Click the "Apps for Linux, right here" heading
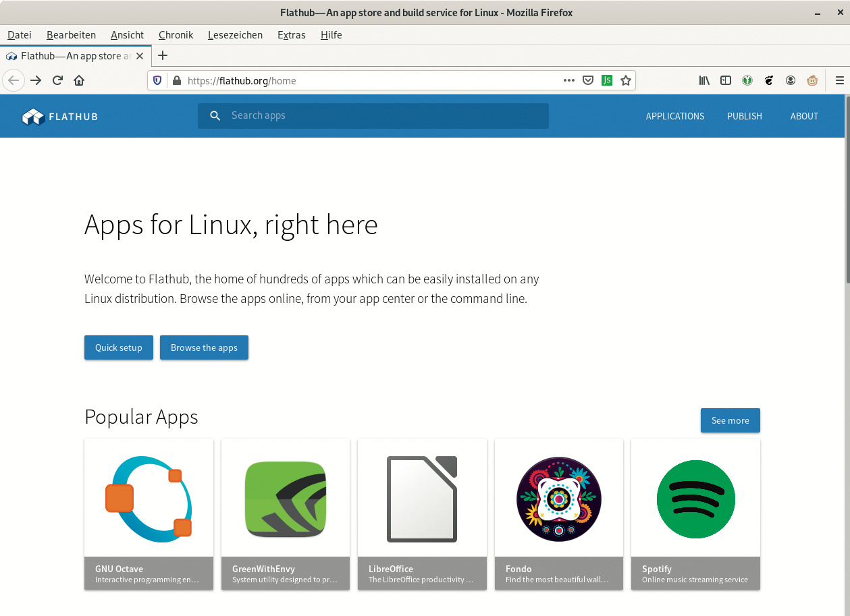The width and height of the screenshot is (850, 616). [231, 225]
